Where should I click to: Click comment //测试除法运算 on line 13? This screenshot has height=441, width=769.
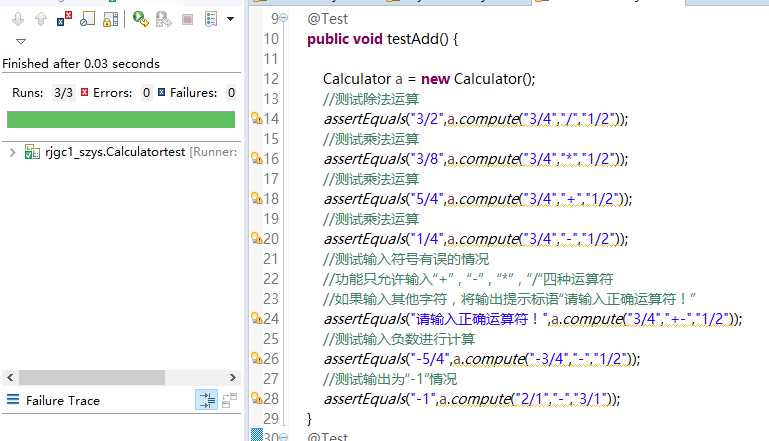[x=371, y=99]
